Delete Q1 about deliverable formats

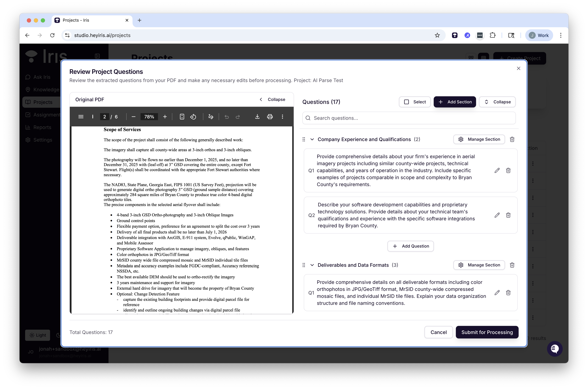click(508, 293)
